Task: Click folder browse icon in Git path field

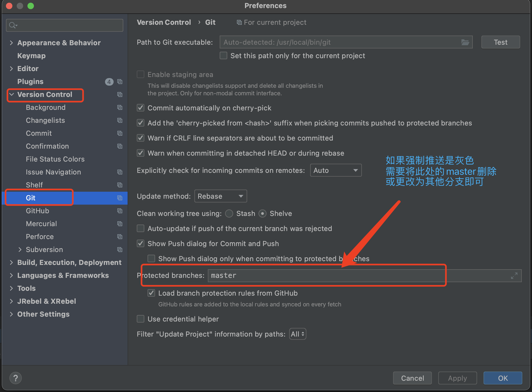Action: 465,42
